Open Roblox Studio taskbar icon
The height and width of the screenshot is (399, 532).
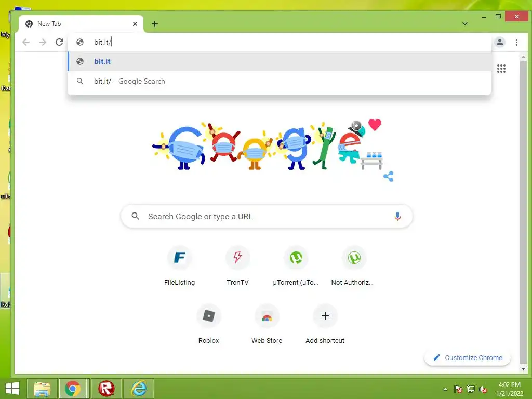106,389
